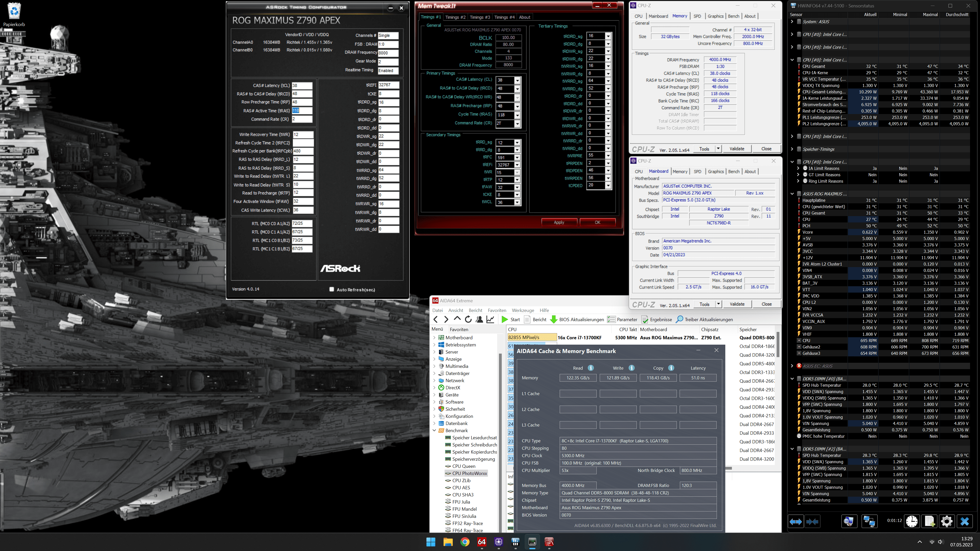Open DRAM Frequency field in Timing Configurator

click(x=388, y=53)
